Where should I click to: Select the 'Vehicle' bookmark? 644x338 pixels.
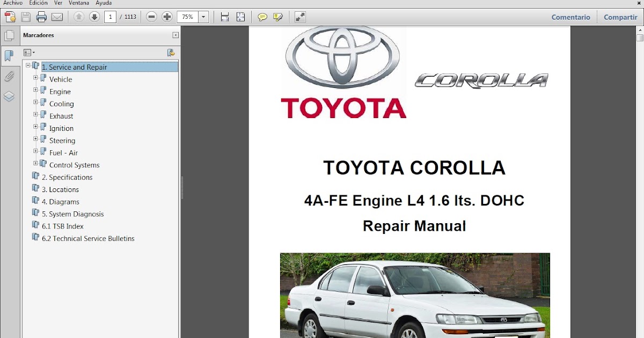pyautogui.click(x=61, y=79)
